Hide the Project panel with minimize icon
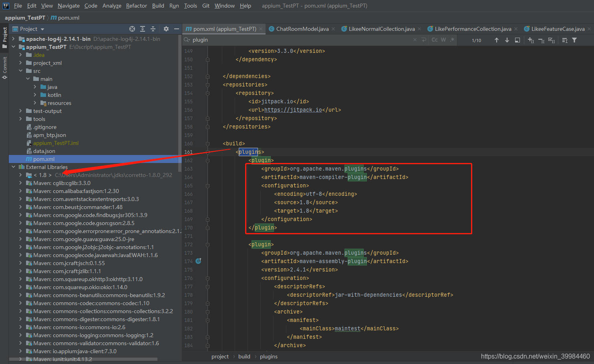Image resolution: width=594 pixels, height=364 pixels. 177,29
